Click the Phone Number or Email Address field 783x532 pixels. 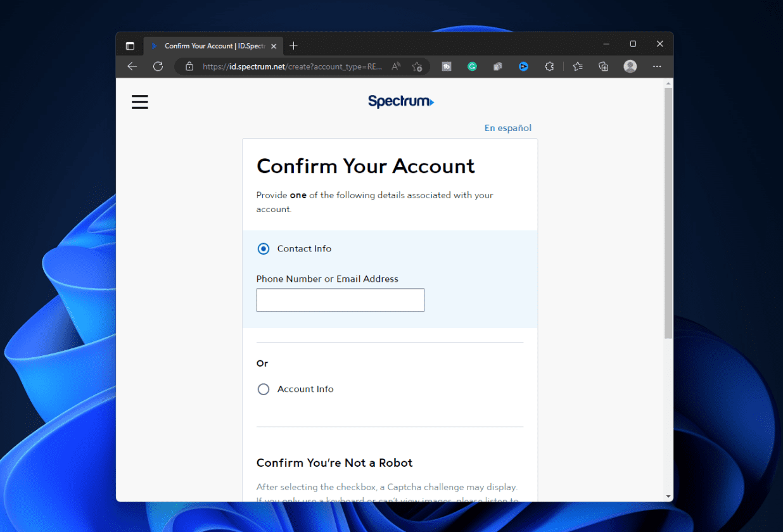pos(340,300)
